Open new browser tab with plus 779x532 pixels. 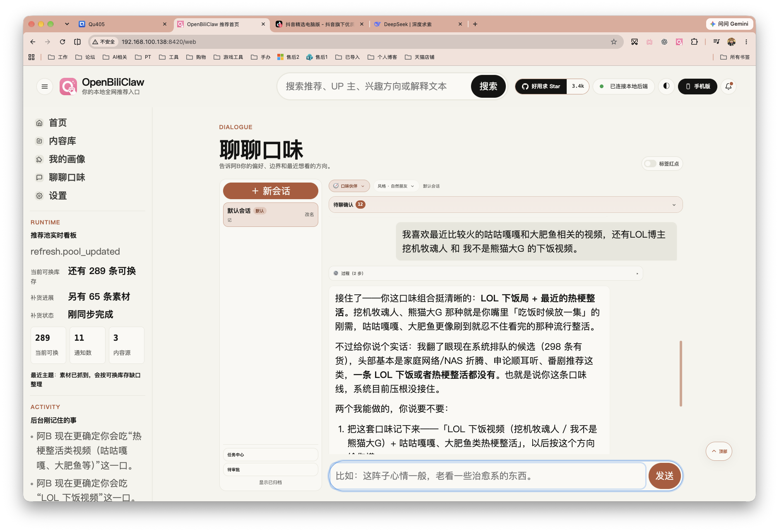coord(475,24)
